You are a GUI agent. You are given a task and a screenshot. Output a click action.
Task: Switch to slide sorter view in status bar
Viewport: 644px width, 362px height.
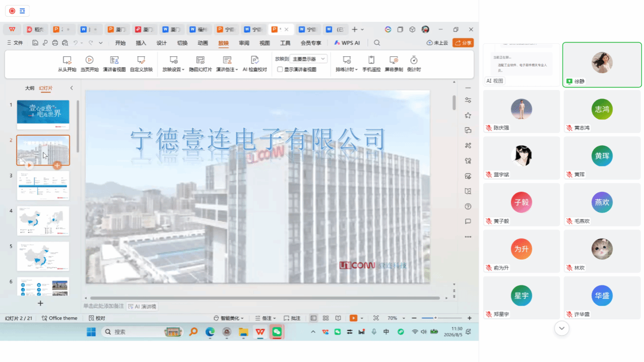coord(326,318)
